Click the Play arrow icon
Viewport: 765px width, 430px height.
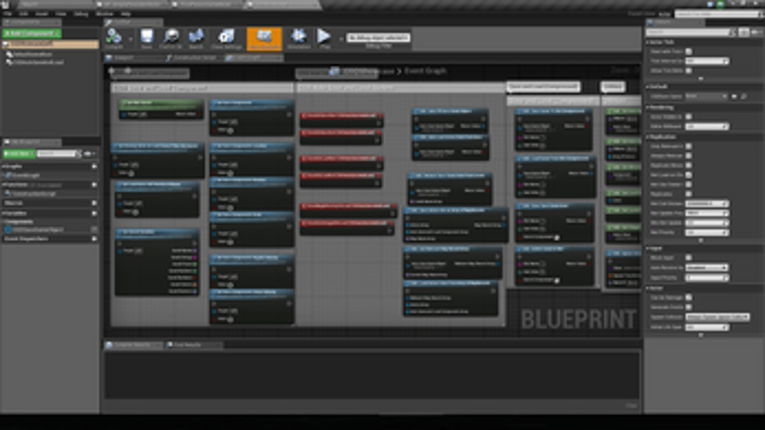(x=324, y=39)
